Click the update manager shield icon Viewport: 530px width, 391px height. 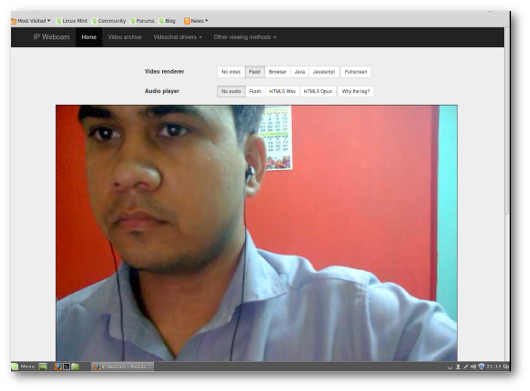481,366
